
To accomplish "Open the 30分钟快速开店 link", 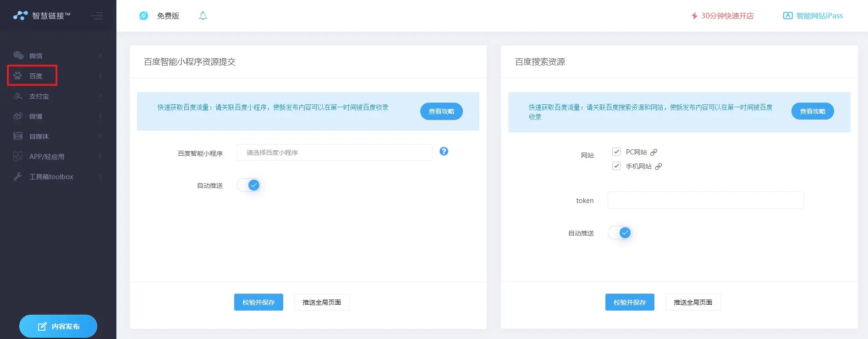I will coord(722,16).
